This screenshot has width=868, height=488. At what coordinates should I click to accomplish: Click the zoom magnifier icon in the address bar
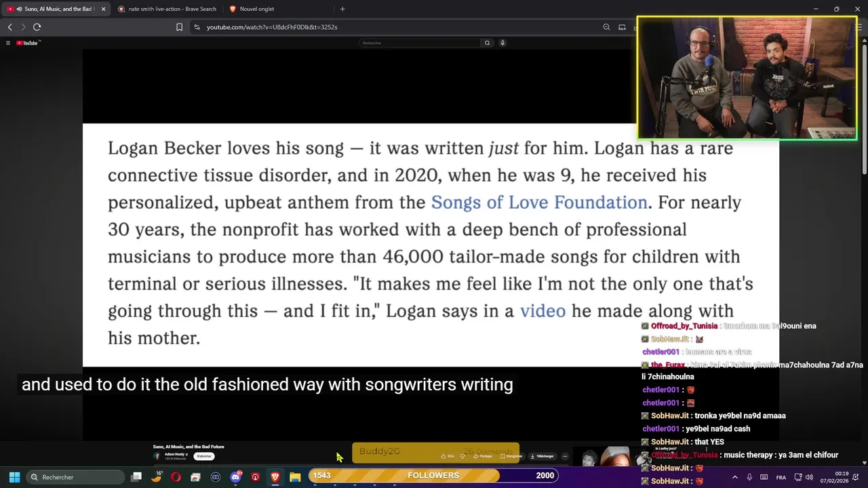point(606,27)
